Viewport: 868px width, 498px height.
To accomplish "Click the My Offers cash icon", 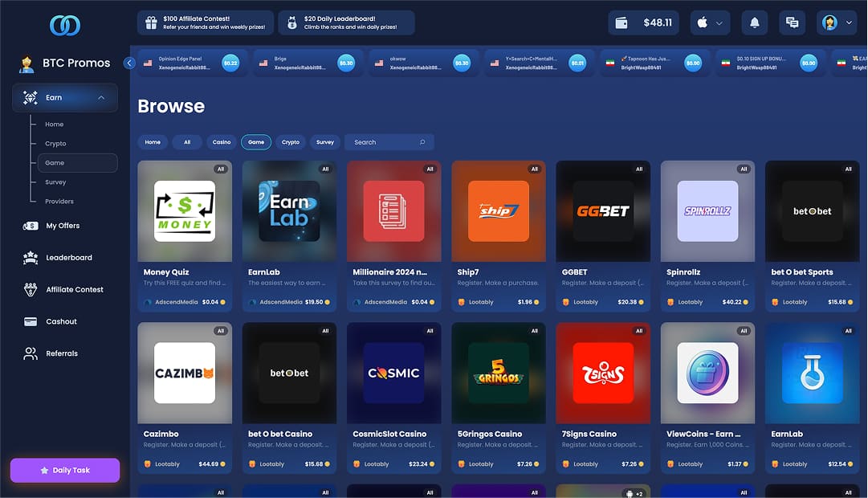I will pyautogui.click(x=30, y=226).
